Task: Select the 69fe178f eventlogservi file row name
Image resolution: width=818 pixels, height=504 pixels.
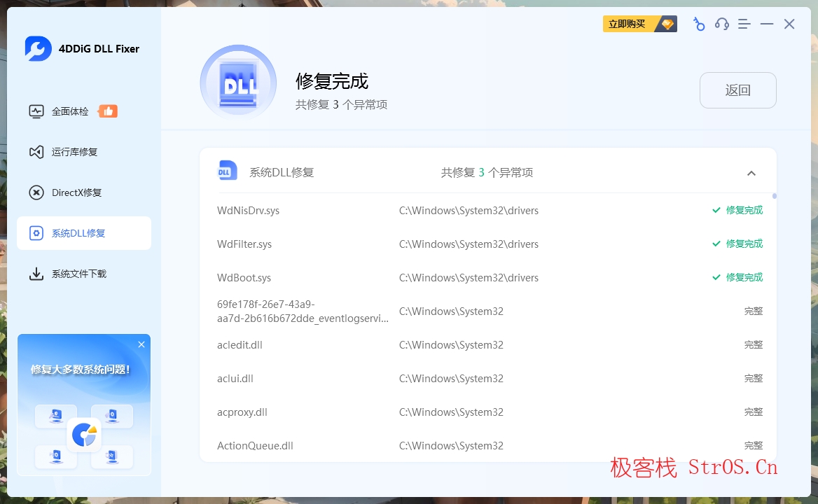Action: pyautogui.click(x=303, y=311)
